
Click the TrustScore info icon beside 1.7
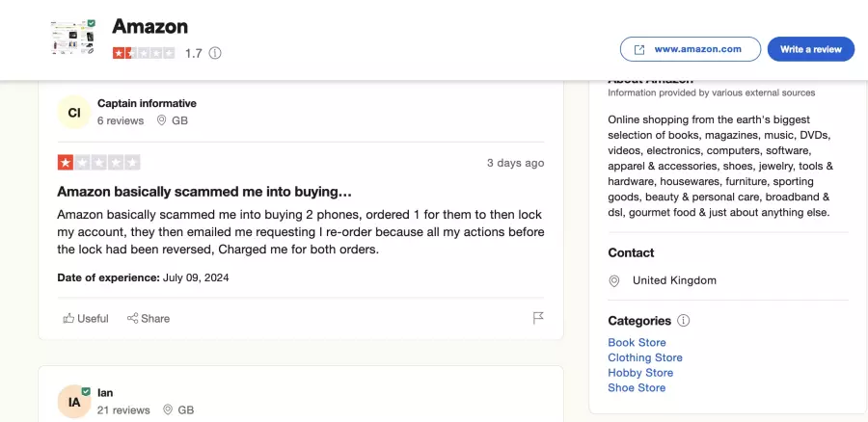click(215, 53)
